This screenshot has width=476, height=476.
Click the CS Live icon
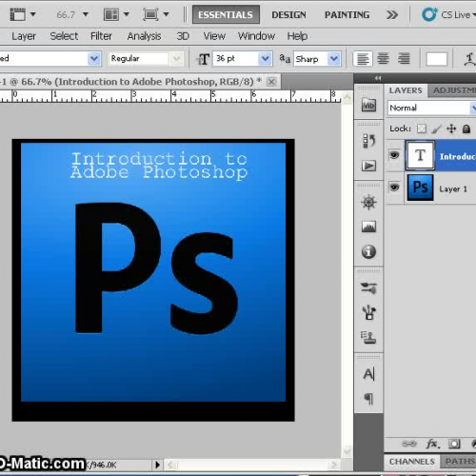pos(429,14)
